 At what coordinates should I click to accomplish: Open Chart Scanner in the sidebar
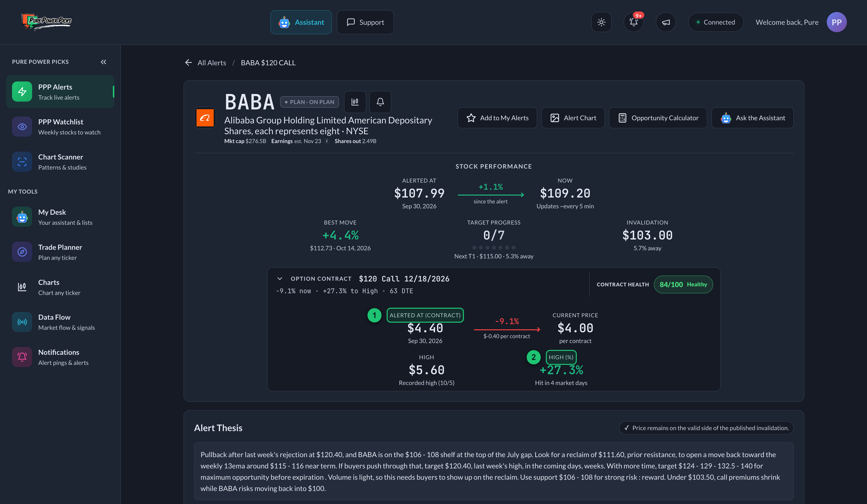tap(60, 162)
